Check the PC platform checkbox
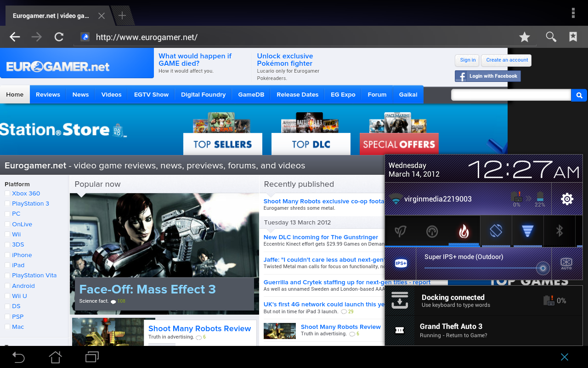The height and width of the screenshot is (368, 588). click(x=7, y=214)
